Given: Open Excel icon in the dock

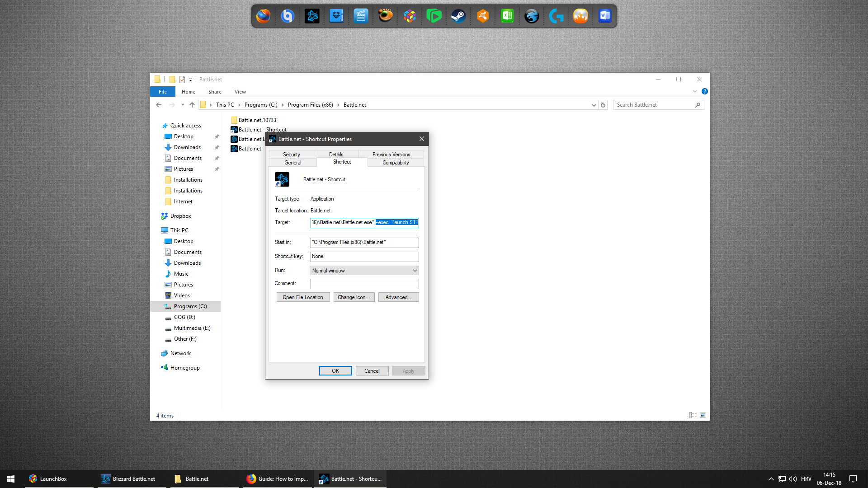Looking at the screenshot, I should [507, 16].
